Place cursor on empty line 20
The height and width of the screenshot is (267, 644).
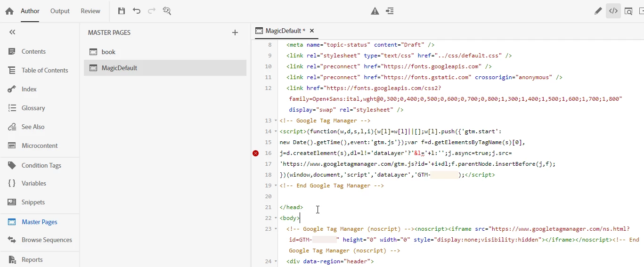pos(461,196)
